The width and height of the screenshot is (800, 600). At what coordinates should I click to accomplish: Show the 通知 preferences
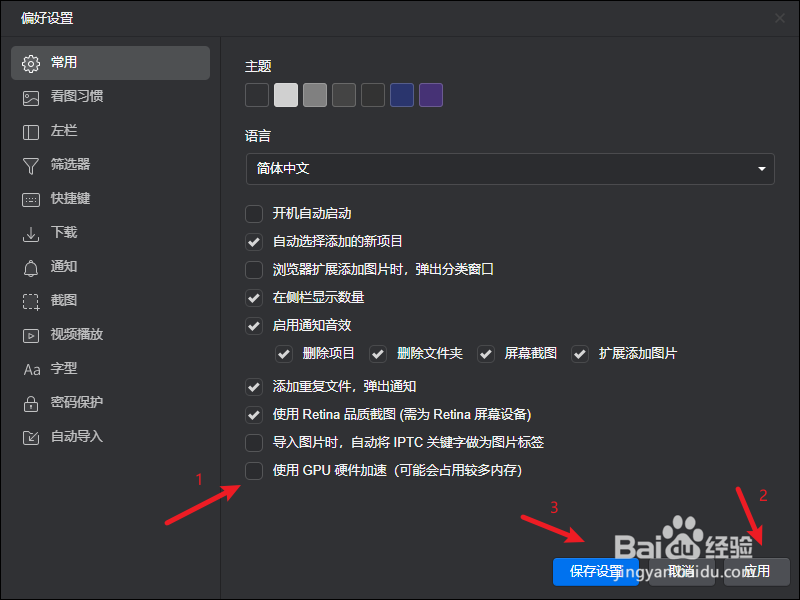(110, 267)
